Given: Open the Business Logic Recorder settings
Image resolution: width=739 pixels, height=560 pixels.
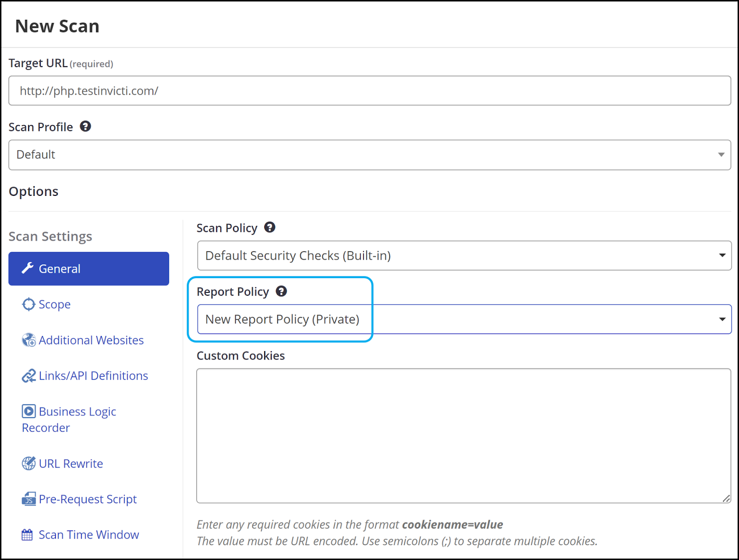Looking at the screenshot, I should coord(69,419).
